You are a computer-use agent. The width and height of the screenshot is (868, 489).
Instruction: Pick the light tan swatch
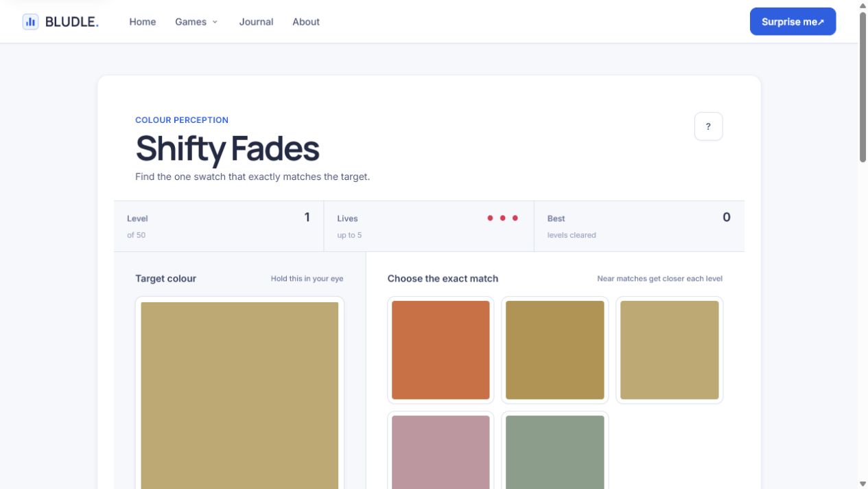pyautogui.click(x=669, y=350)
